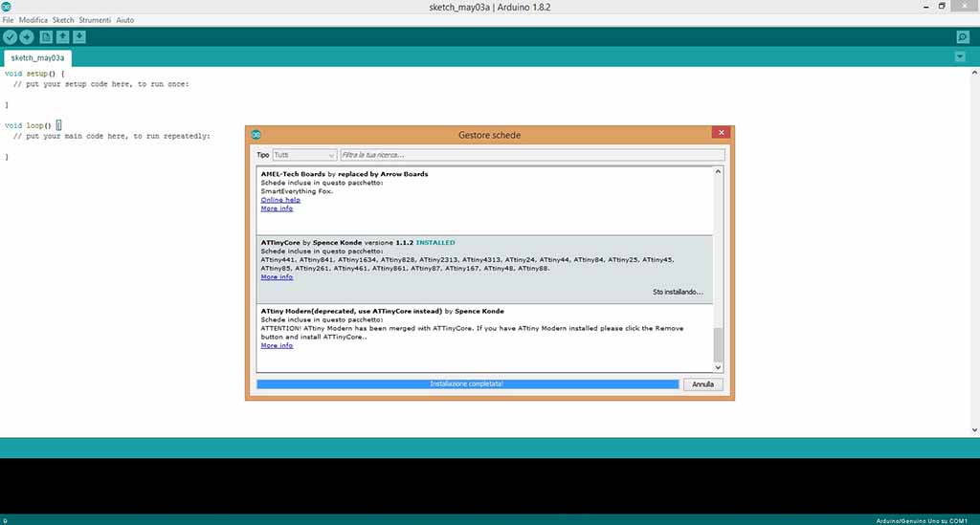Click the board list scrollbar down arrow
Viewport: 980px width, 525px height.
click(x=718, y=367)
